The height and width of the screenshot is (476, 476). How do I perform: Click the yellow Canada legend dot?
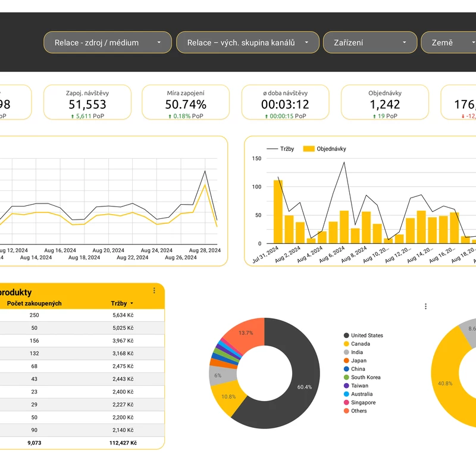(x=346, y=344)
